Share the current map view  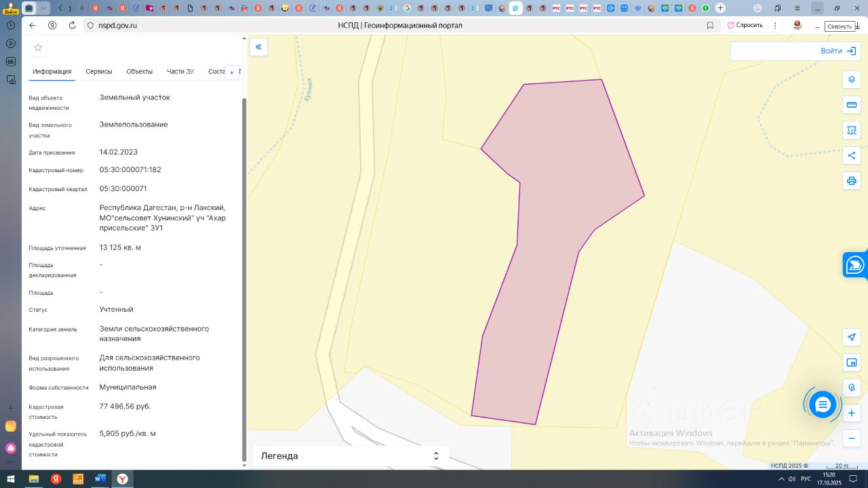point(852,156)
